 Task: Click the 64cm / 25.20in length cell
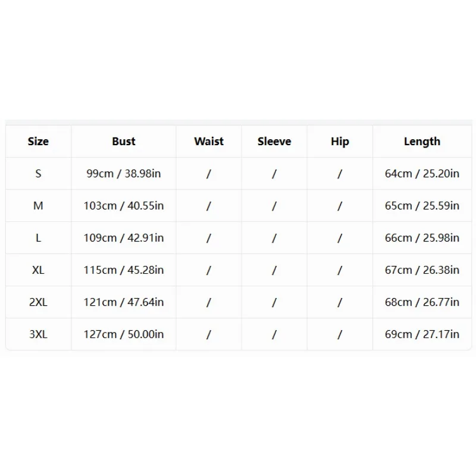(422, 174)
